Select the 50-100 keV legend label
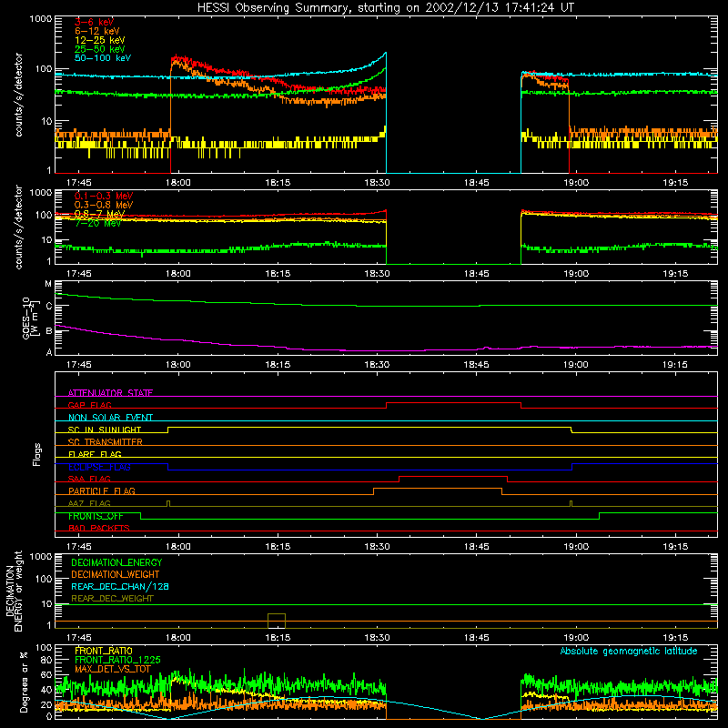The height and width of the screenshot is (728, 728). point(103,58)
